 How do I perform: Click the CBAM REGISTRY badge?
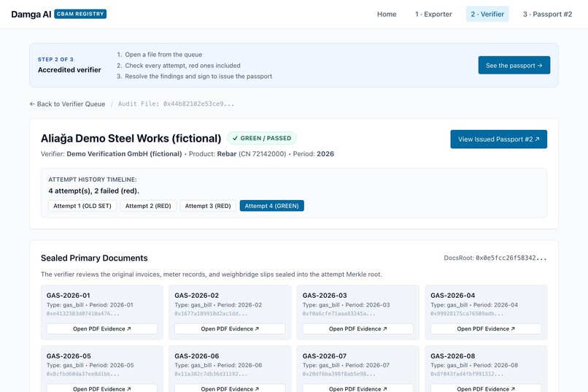tap(80, 14)
